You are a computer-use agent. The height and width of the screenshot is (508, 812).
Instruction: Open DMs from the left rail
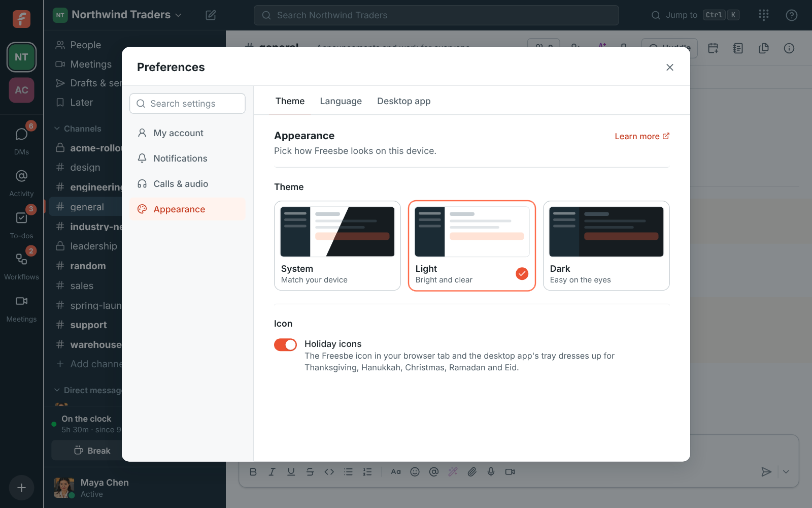point(21,139)
